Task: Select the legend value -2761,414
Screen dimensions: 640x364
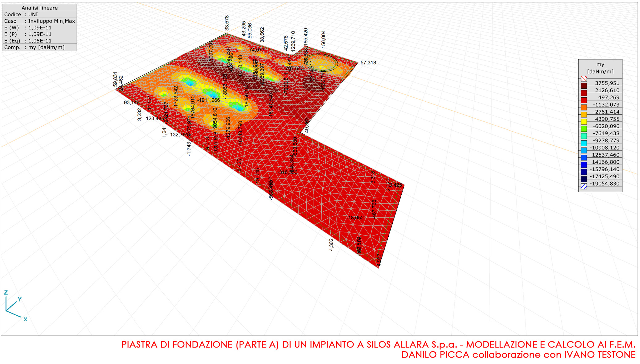Action: (606, 112)
